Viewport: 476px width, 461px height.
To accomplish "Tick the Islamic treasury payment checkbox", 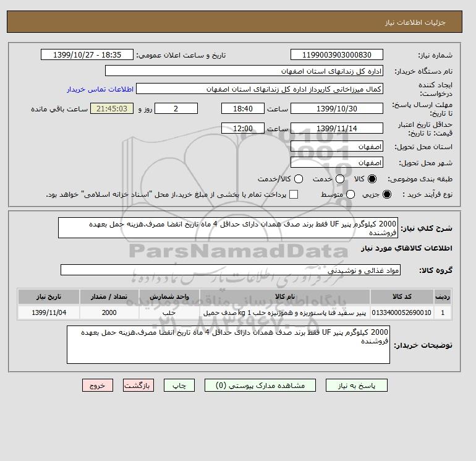I will pyautogui.click(x=294, y=194).
